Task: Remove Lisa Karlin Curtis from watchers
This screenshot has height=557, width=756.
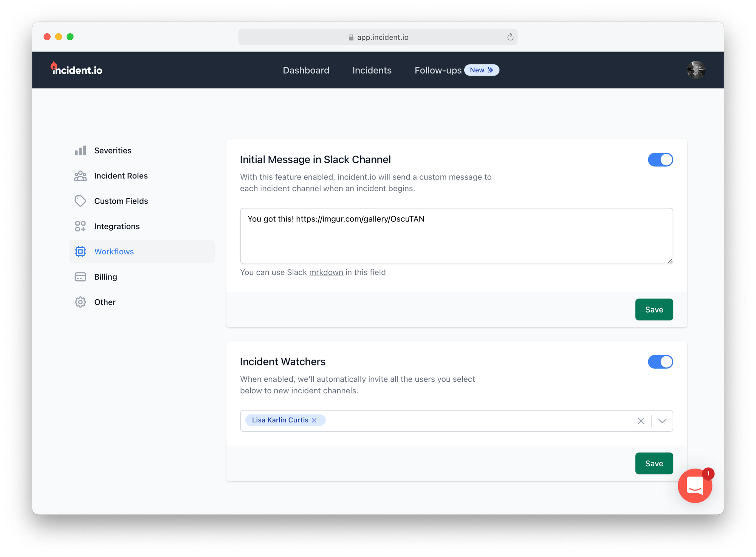Action: click(314, 420)
